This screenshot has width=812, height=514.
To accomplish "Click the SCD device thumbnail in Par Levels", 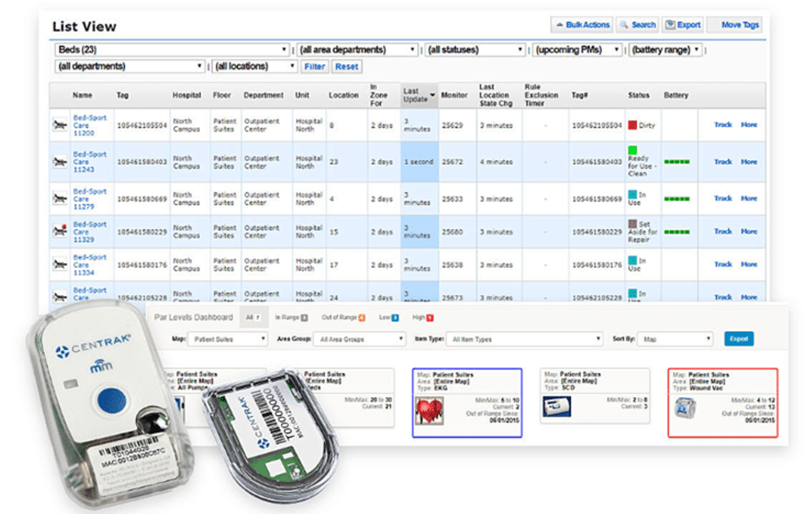I will pos(557,406).
